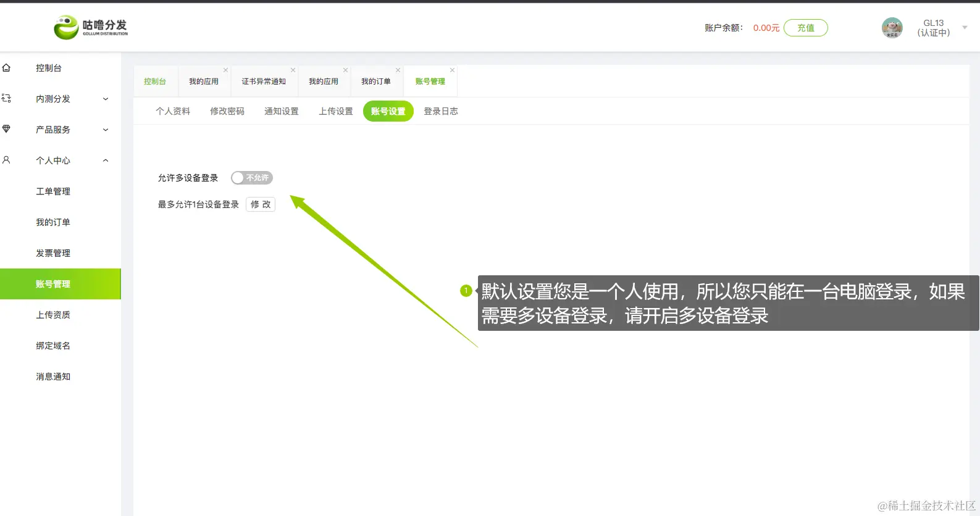Select 账号管理 in the sidebar
Image resolution: width=980 pixels, height=516 pixels.
tap(61, 284)
